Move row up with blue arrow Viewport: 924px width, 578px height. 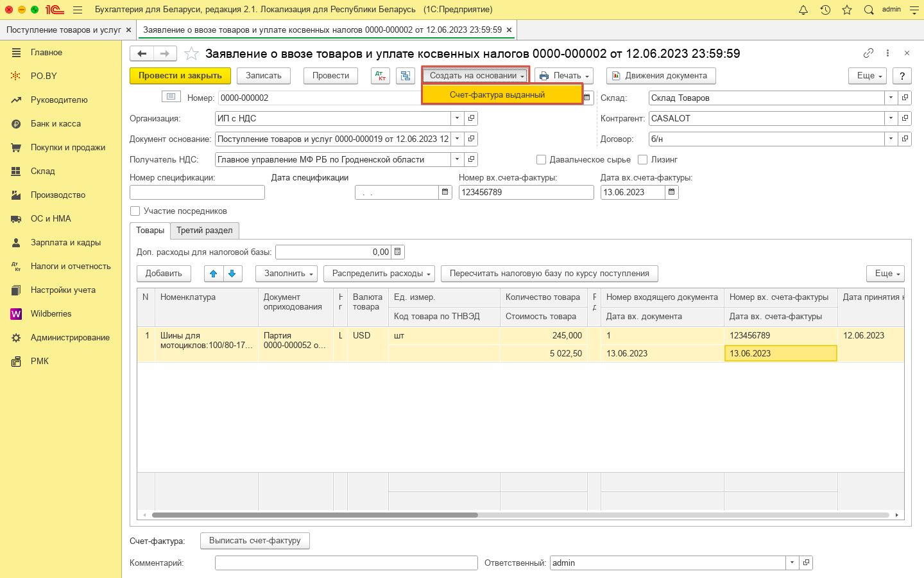[214, 274]
